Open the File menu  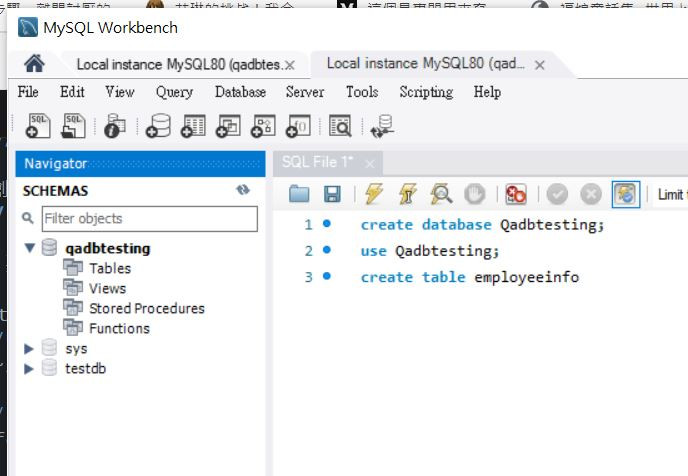(x=28, y=92)
